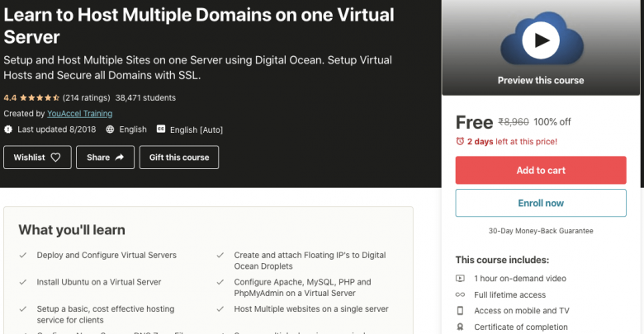Open YouAccel Training instructor page
Viewport: 644px width, 334px height.
(x=80, y=114)
